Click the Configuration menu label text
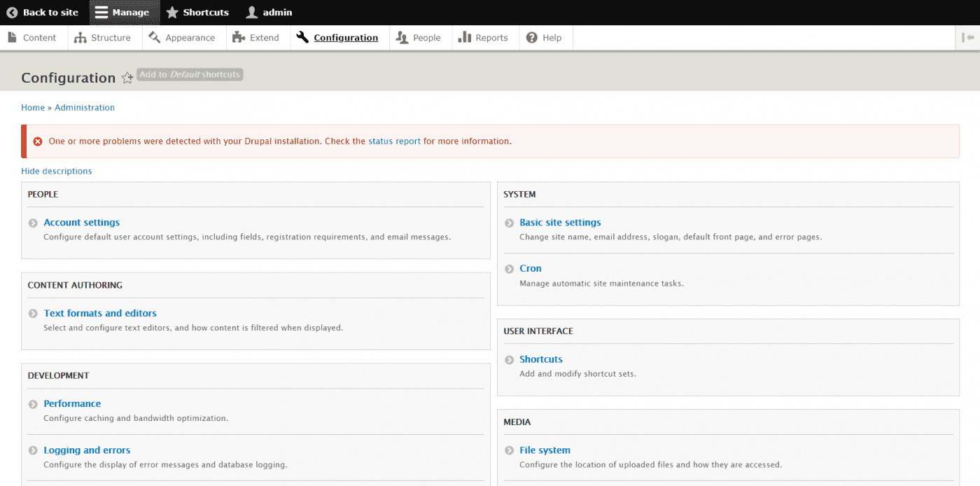The width and height of the screenshot is (980, 486). point(346,38)
